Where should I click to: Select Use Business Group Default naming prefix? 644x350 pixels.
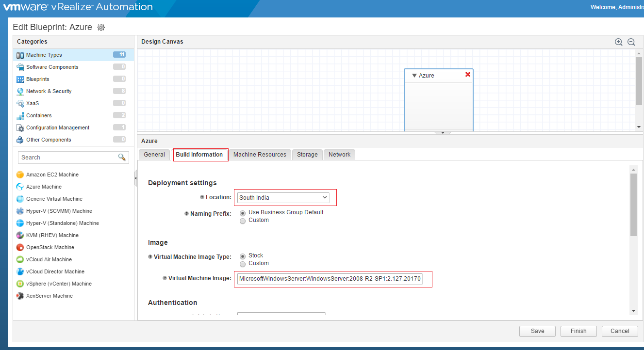click(243, 213)
